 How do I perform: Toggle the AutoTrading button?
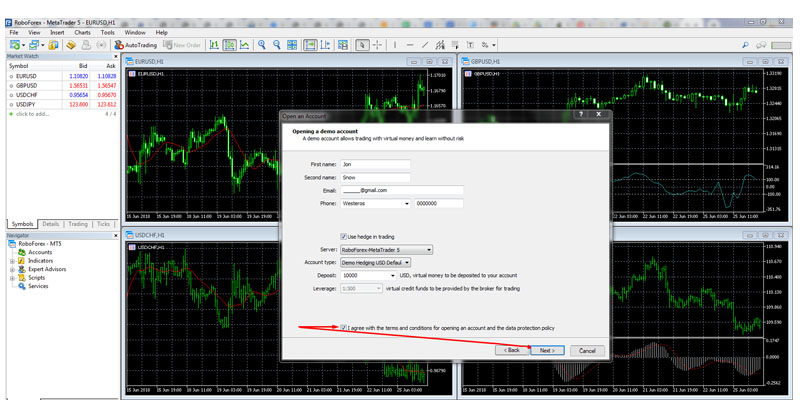coord(135,45)
